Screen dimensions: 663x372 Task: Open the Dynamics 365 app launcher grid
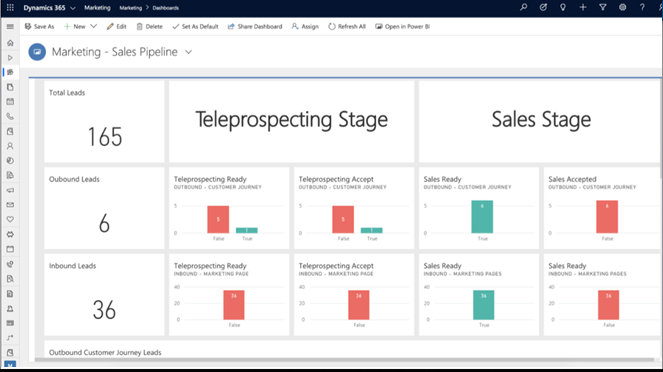(10, 8)
